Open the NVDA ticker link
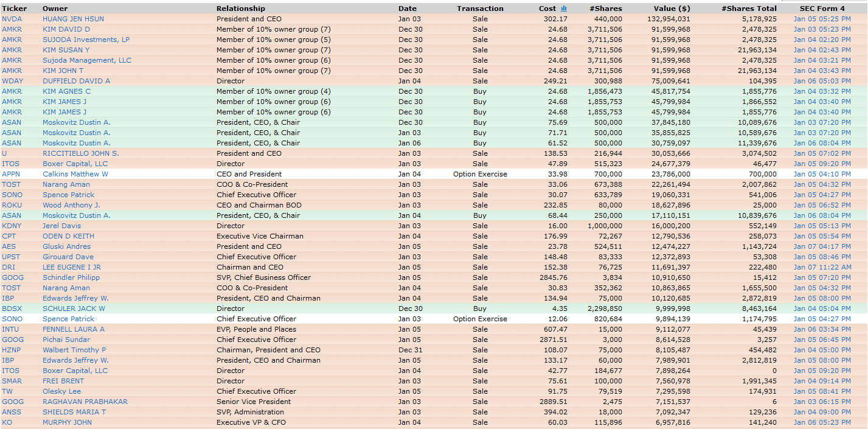This screenshot has height=429, width=868. [12, 19]
